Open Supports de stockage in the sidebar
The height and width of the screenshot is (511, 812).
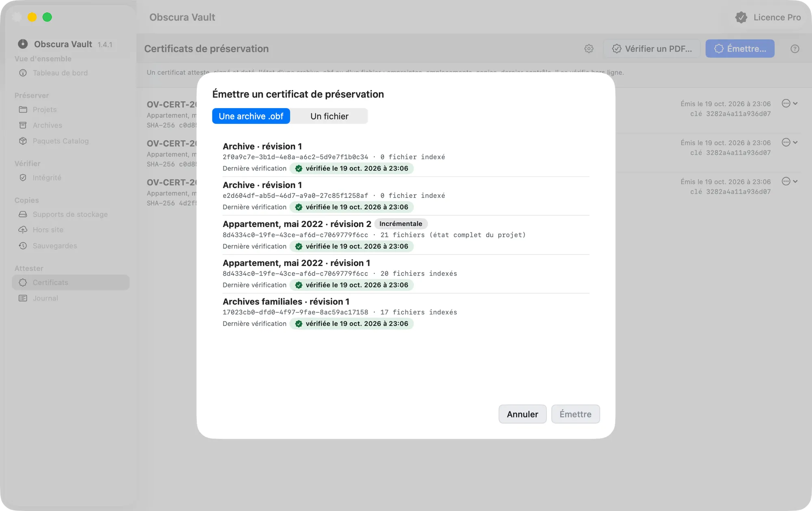(x=71, y=214)
